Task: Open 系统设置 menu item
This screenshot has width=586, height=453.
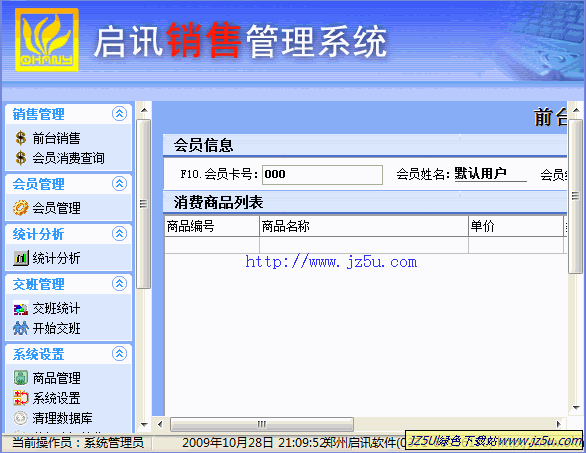Action: pos(56,398)
